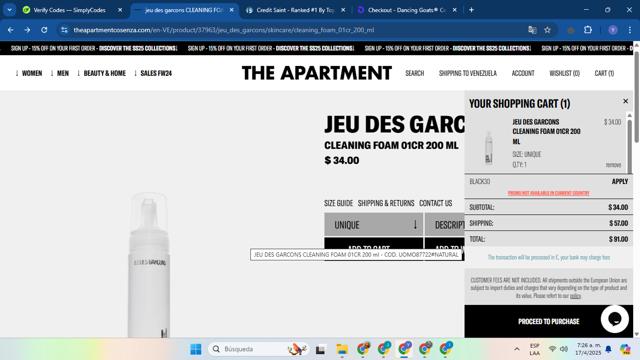Open Task View on taskbar
The width and height of the screenshot is (640, 360).
[320, 349]
